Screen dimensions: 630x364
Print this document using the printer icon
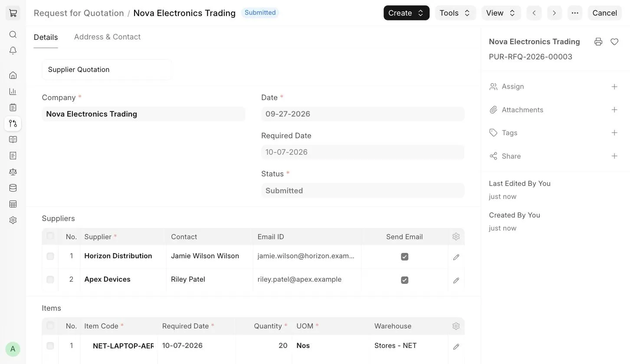click(x=598, y=42)
